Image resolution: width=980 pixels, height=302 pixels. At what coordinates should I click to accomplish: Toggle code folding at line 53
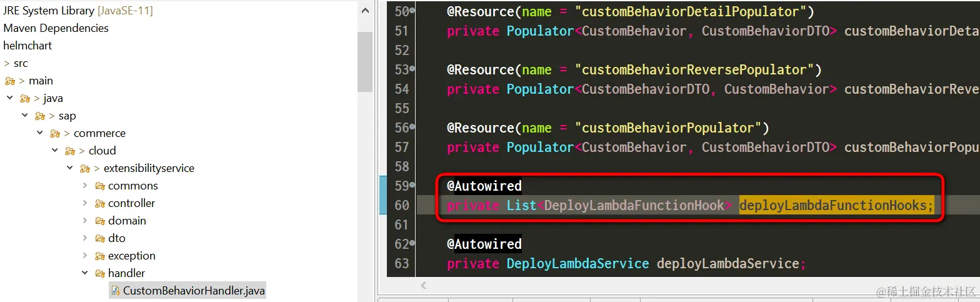tap(412, 69)
